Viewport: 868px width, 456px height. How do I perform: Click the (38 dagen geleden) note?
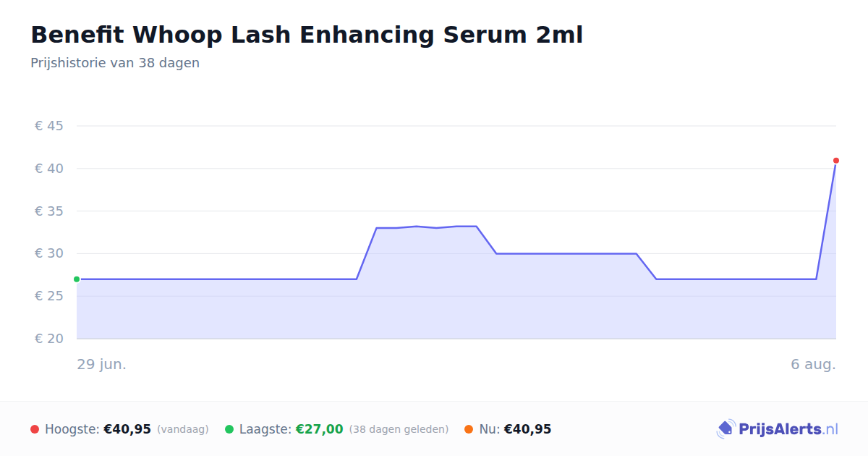(x=399, y=429)
